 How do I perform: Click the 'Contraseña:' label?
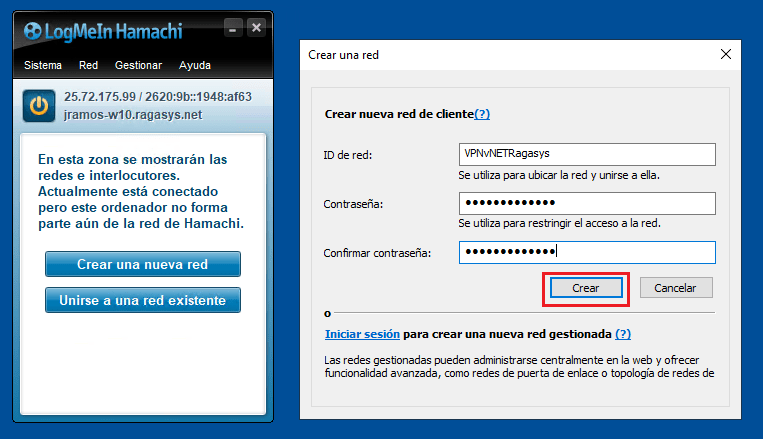click(353, 204)
